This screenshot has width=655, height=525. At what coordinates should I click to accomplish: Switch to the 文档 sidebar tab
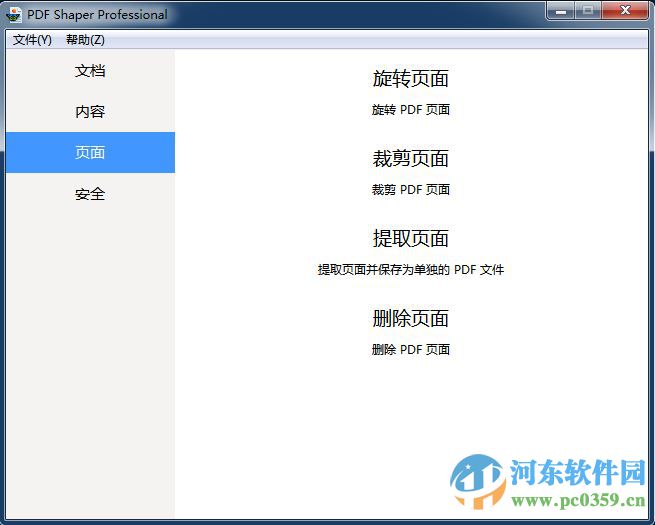90,71
